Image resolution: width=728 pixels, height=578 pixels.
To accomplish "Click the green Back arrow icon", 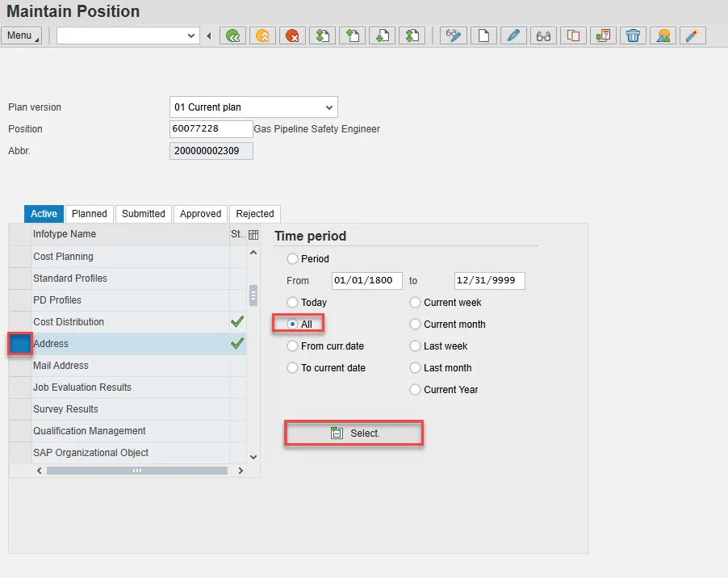I will [234, 36].
